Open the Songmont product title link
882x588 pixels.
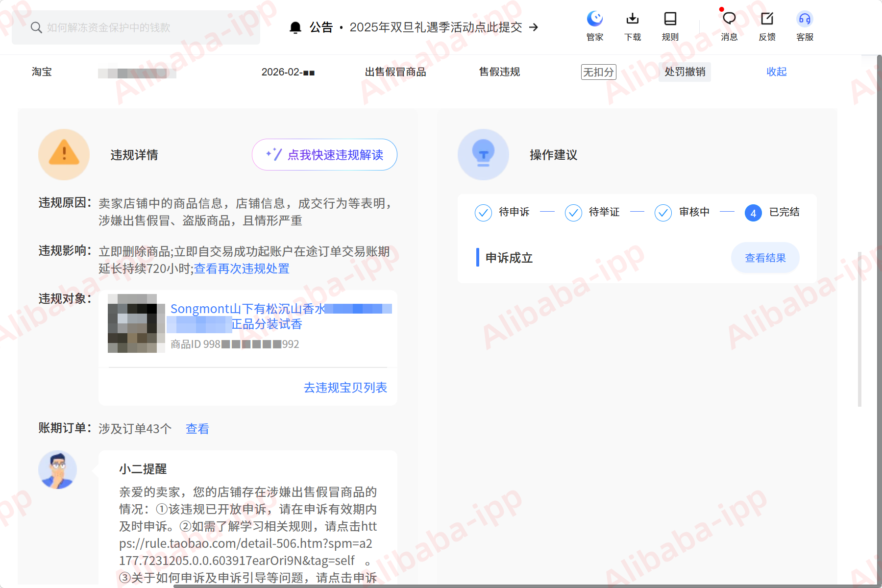pos(280,316)
